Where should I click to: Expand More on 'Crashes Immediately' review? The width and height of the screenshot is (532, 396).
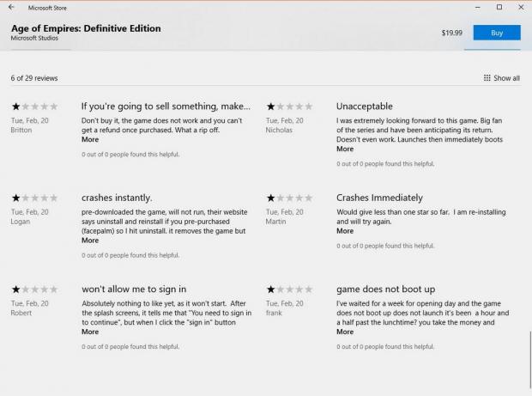(x=344, y=231)
